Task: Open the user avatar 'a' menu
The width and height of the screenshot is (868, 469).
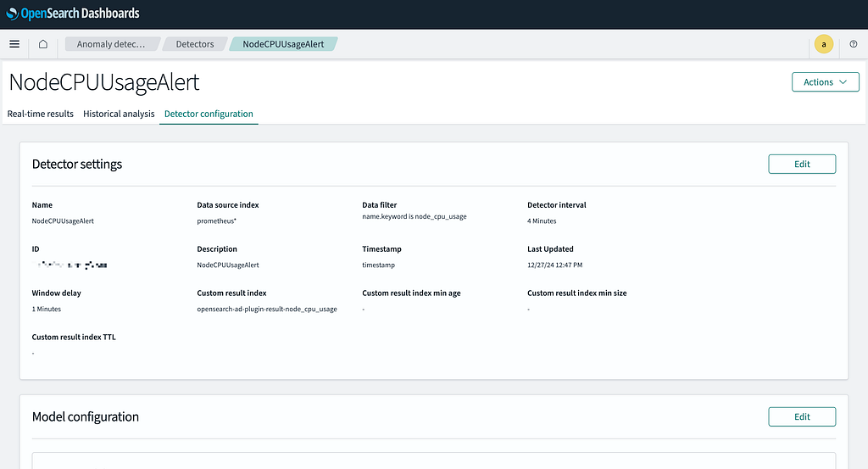Action: tap(823, 44)
